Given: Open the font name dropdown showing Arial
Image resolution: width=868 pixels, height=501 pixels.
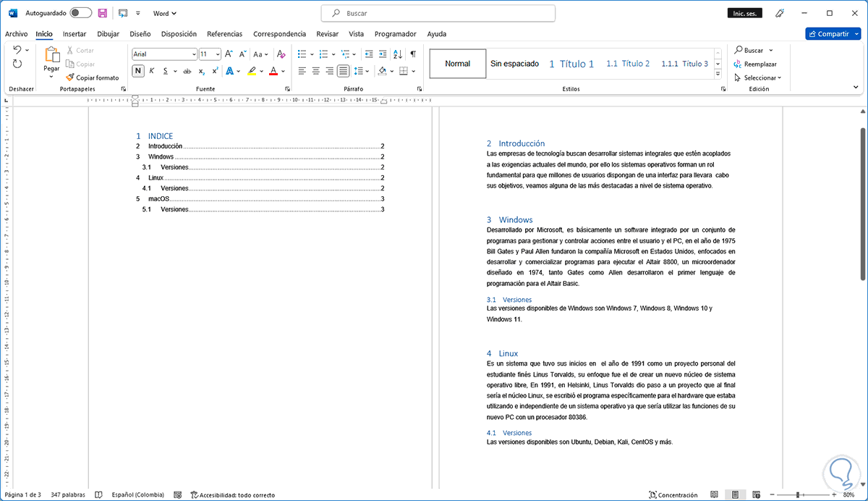Looking at the screenshot, I should (x=193, y=54).
